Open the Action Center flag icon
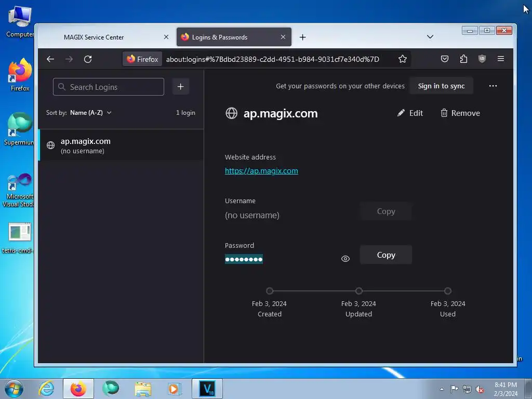Viewport: 532px width, 399px height. pos(454,389)
